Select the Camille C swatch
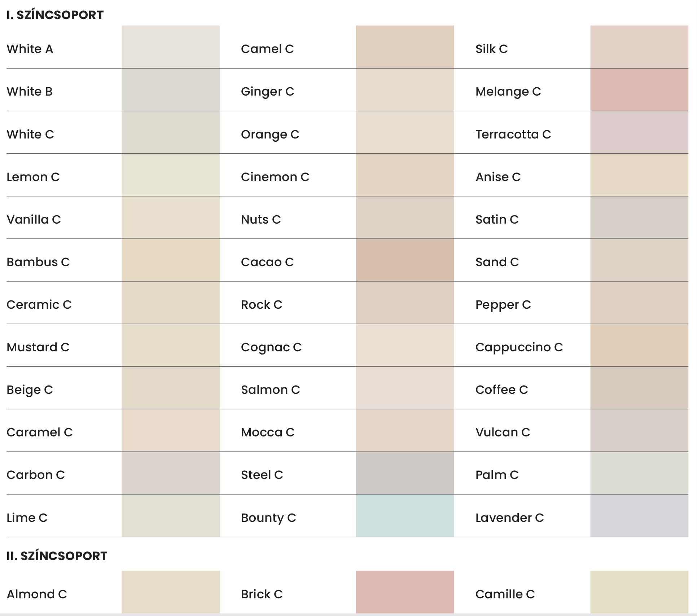Screen dimensions: 697x616 [639, 592]
